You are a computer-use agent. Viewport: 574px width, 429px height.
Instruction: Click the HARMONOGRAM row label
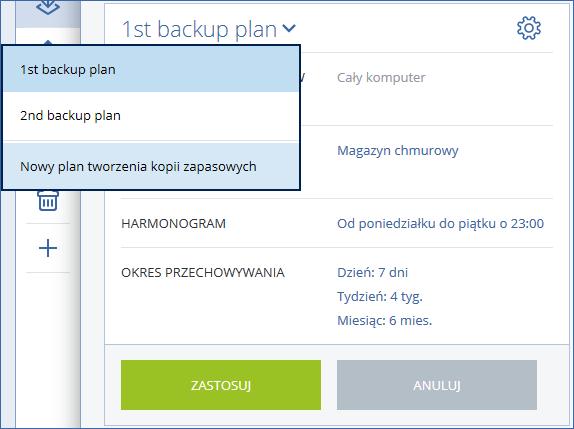point(174,224)
